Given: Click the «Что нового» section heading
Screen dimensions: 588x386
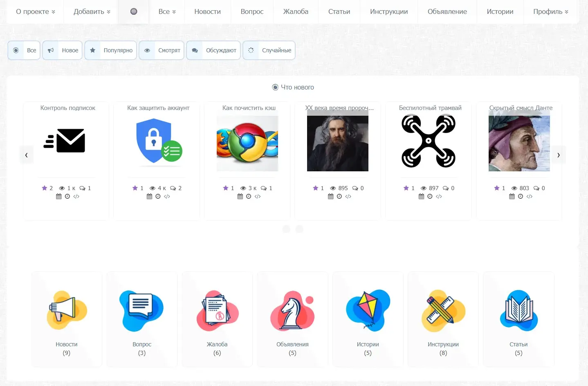Looking at the screenshot, I should pos(293,87).
